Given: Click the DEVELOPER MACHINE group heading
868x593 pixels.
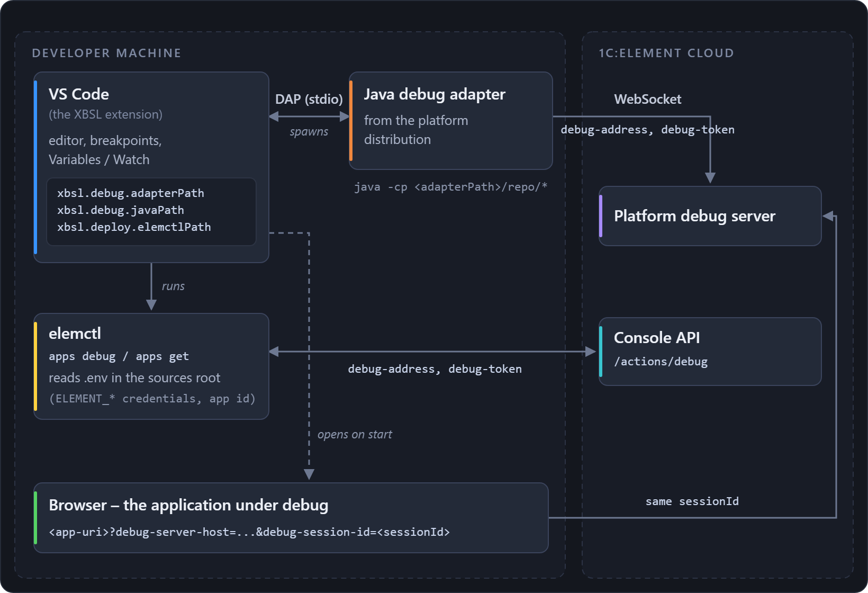Looking at the screenshot, I should 106,53.
